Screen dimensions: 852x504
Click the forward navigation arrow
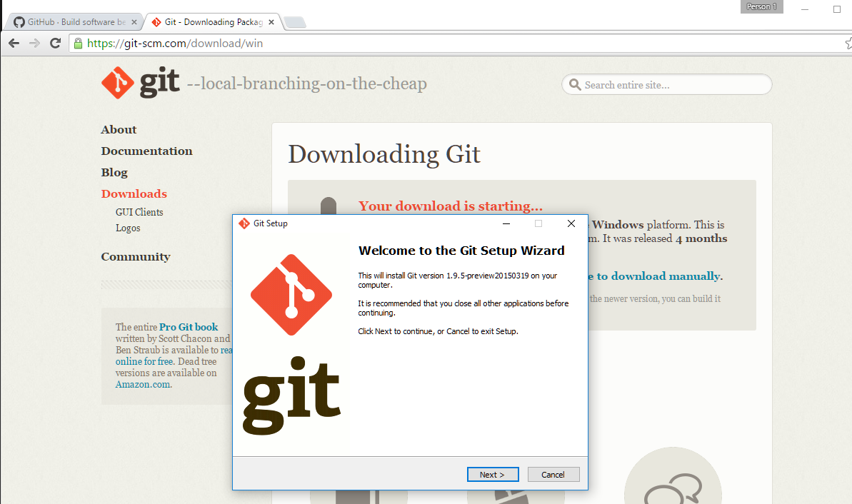[x=34, y=43]
